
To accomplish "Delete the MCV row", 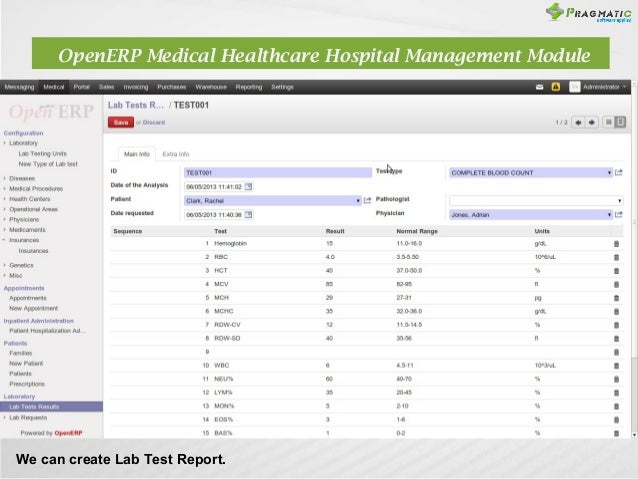I will click(x=616, y=284).
